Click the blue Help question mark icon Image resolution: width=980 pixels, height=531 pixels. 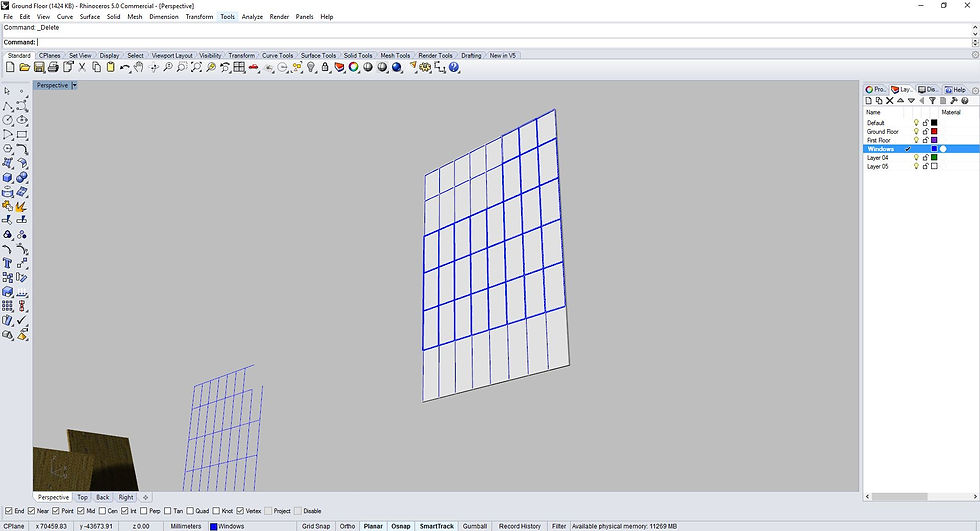tap(454, 67)
